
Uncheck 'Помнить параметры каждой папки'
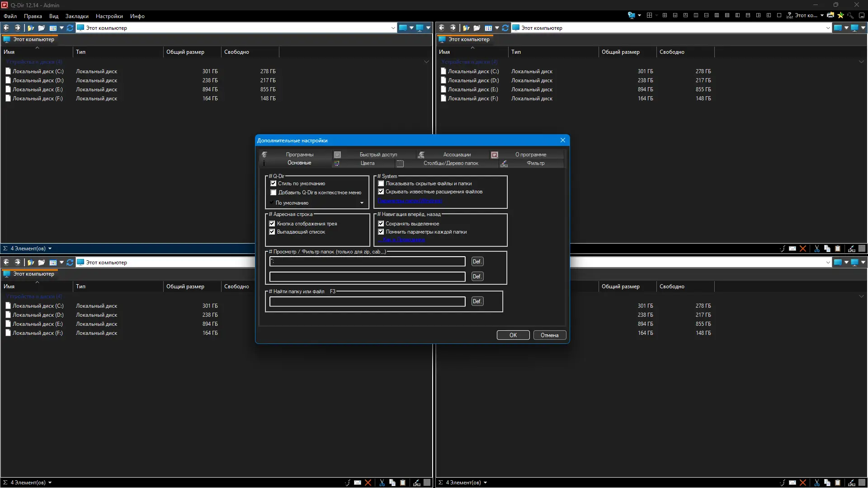pyautogui.click(x=381, y=232)
